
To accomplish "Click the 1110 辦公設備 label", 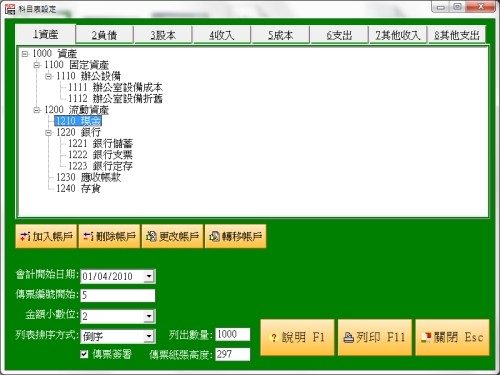I will tap(88, 76).
